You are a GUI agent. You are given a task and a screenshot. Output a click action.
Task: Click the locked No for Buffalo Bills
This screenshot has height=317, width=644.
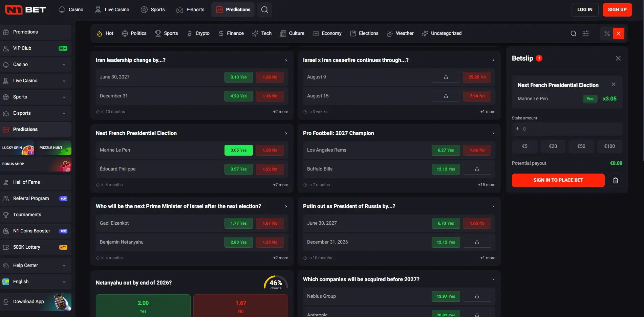477,169
